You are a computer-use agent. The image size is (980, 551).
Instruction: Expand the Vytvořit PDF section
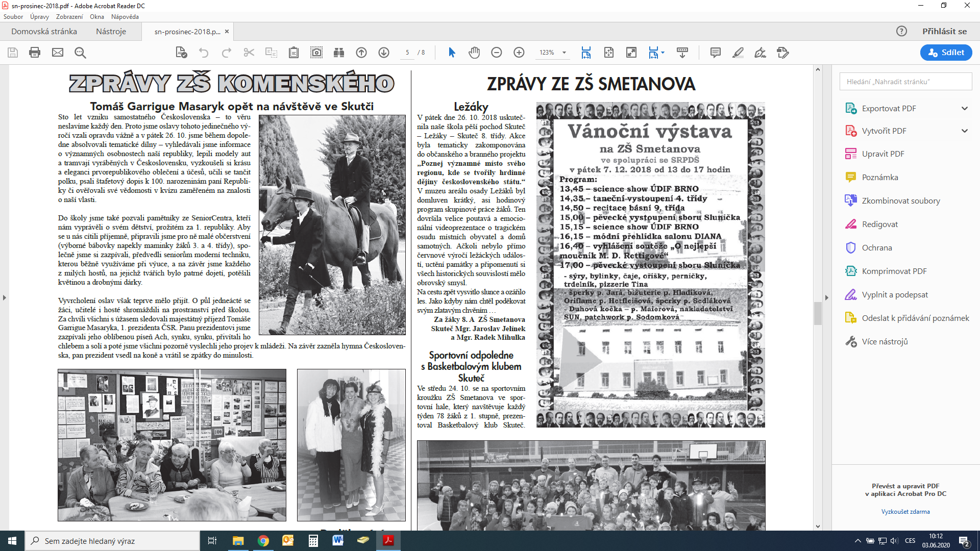[x=965, y=131]
